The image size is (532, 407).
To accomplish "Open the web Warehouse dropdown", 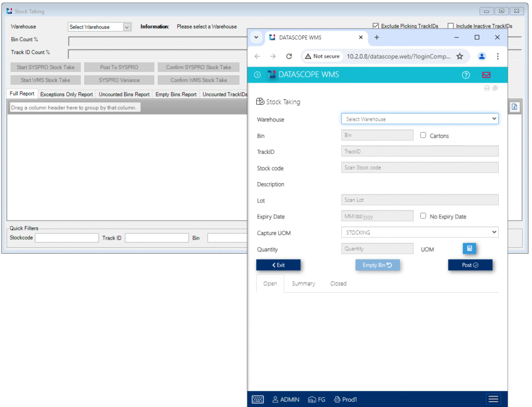I will [419, 119].
